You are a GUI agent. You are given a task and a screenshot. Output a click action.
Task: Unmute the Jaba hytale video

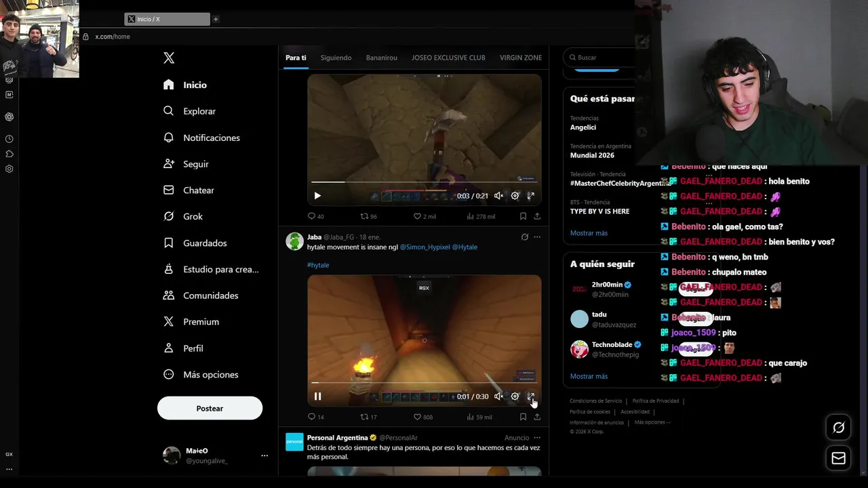coord(498,396)
